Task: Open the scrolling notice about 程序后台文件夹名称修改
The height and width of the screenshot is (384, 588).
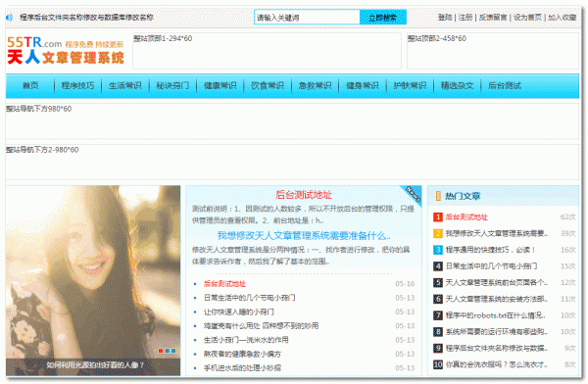Action: point(86,18)
